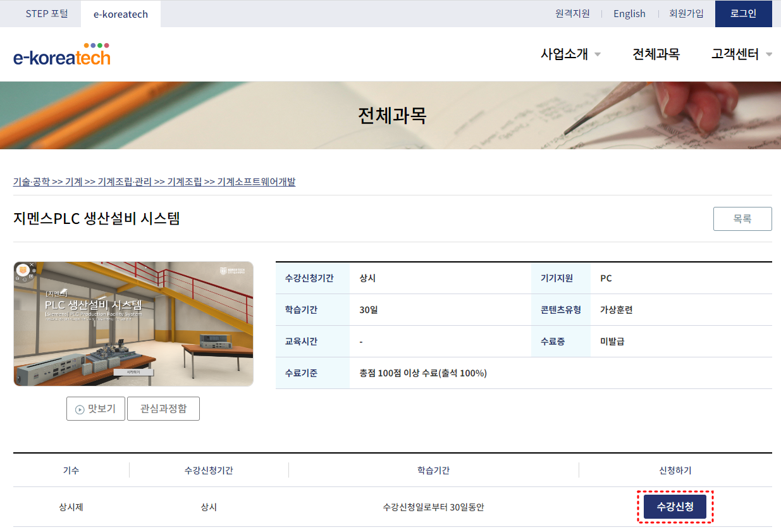The image size is (781, 532).
Task: Click the 기계소프트웨어개발 breadcrumb
Action: (x=256, y=182)
